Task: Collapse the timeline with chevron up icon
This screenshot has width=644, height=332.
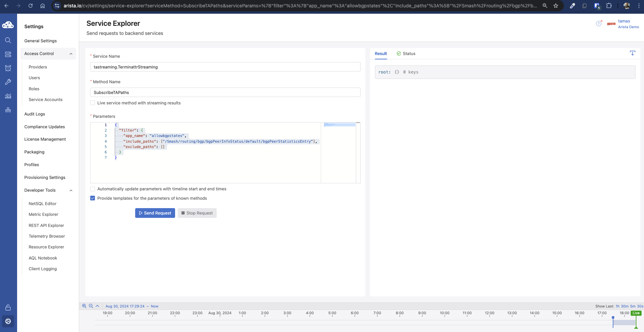Action: (98, 306)
